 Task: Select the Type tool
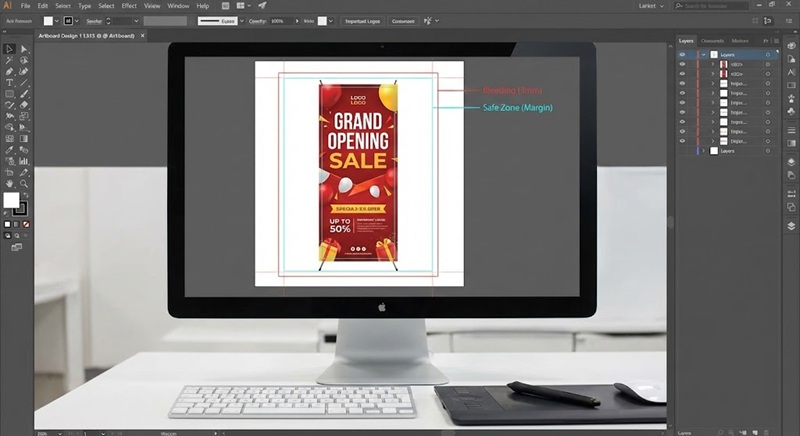(x=9, y=82)
